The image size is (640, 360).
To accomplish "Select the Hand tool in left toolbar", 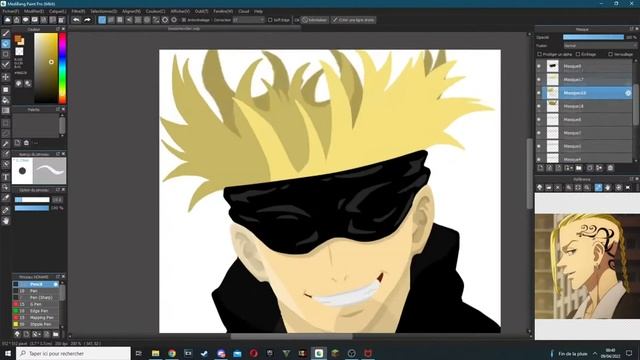I will tap(6, 221).
